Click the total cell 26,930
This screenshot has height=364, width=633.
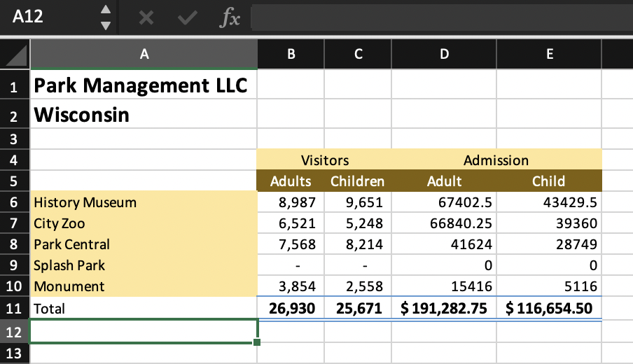(x=291, y=308)
